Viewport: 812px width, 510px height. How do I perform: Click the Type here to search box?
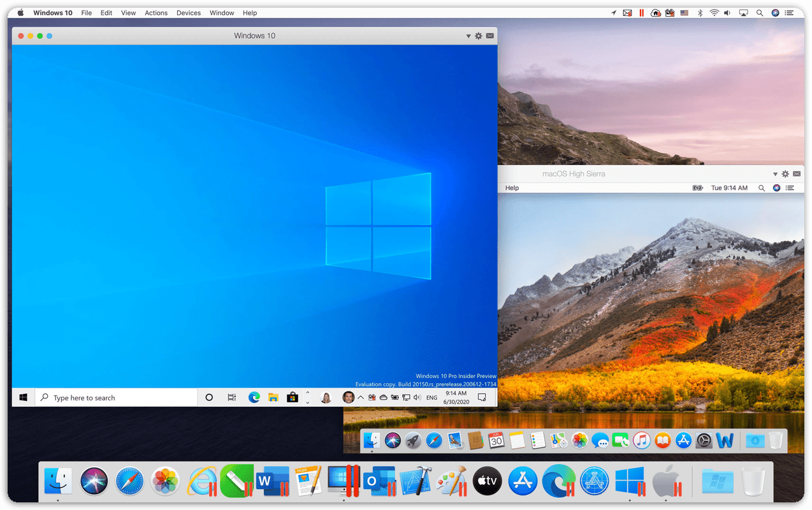(x=116, y=397)
